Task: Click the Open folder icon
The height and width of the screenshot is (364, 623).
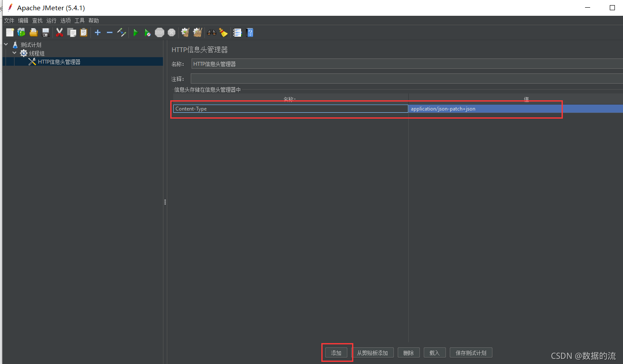Action: point(34,32)
